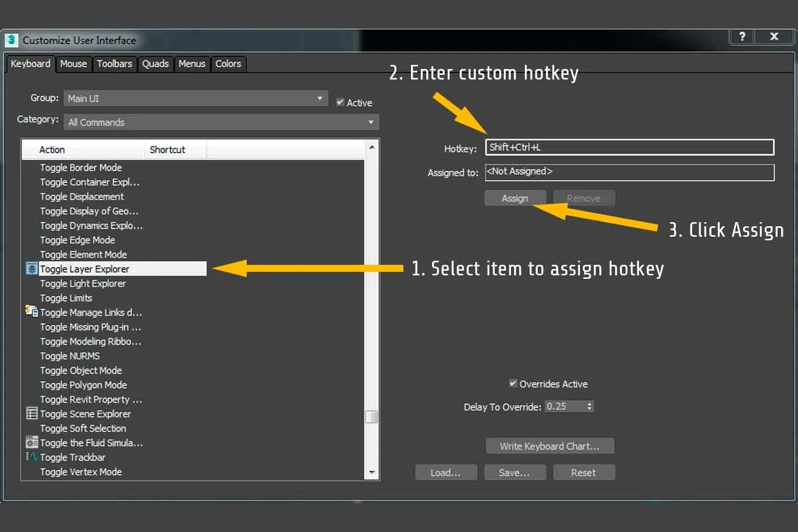Click the Toggle Manage Links dialog icon
The image size is (798, 532).
(x=32, y=312)
